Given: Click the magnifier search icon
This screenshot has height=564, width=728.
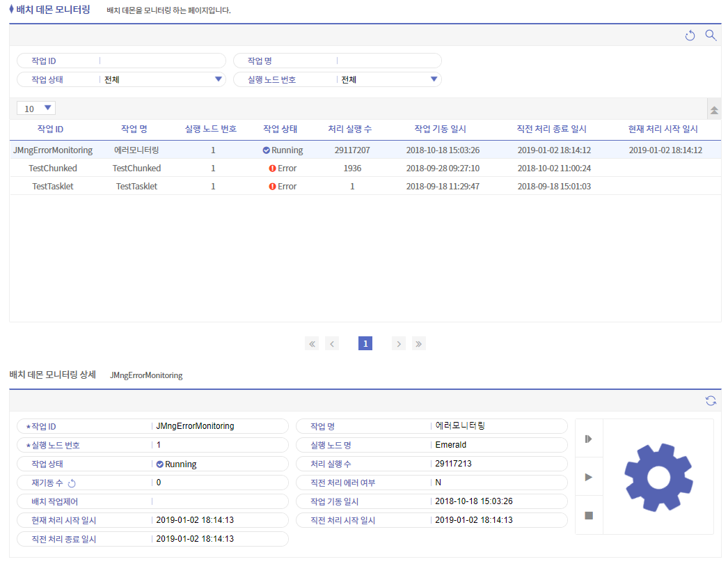Looking at the screenshot, I should click(x=711, y=35).
